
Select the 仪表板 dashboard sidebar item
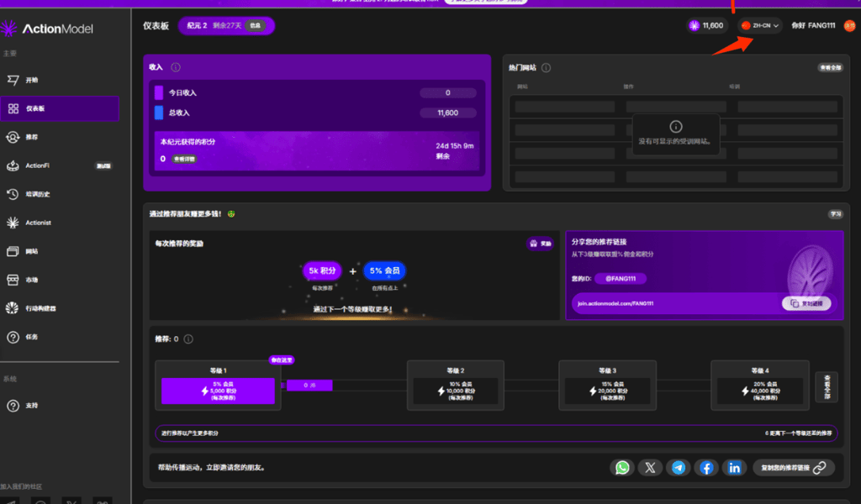click(x=60, y=108)
